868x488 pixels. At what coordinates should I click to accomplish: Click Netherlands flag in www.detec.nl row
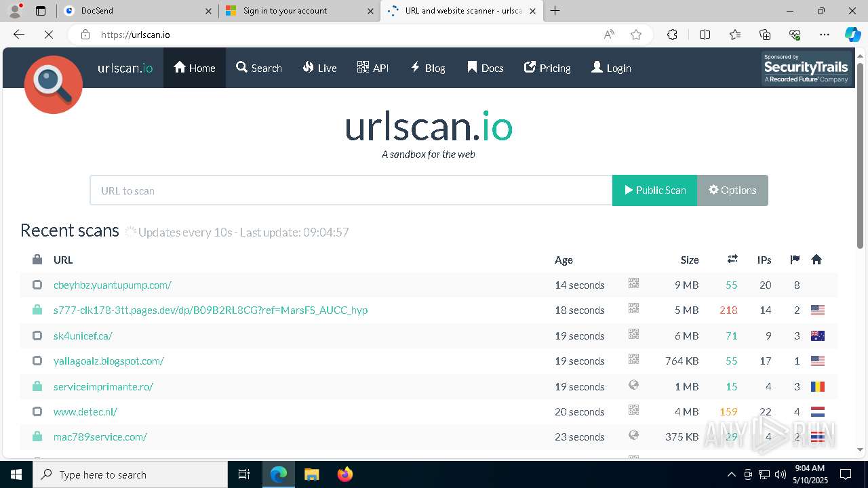(x=818, y=411)
